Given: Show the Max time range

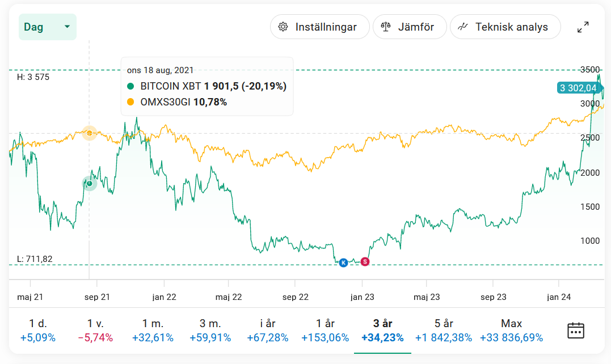Looking at the screenshot, I should coord(511,331).
